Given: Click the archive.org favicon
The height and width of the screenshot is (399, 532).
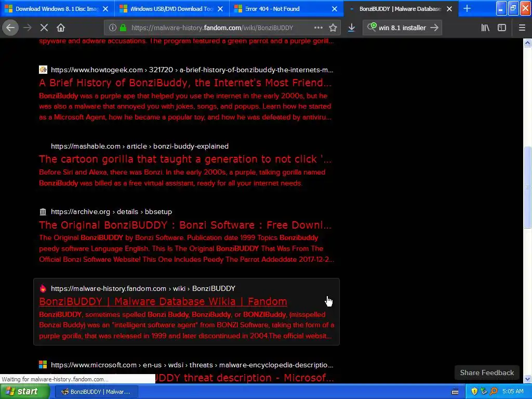Looking at the screenshot, I should 43,212.
